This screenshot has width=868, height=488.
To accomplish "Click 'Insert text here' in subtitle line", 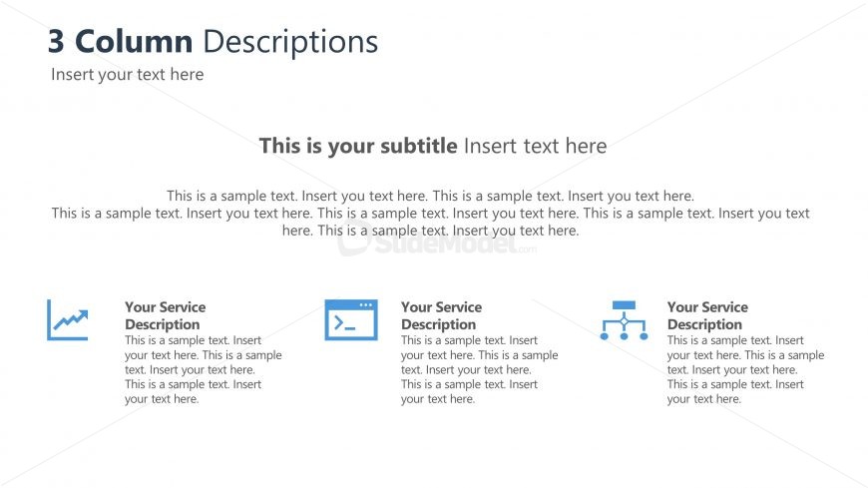I will (536, 146).
